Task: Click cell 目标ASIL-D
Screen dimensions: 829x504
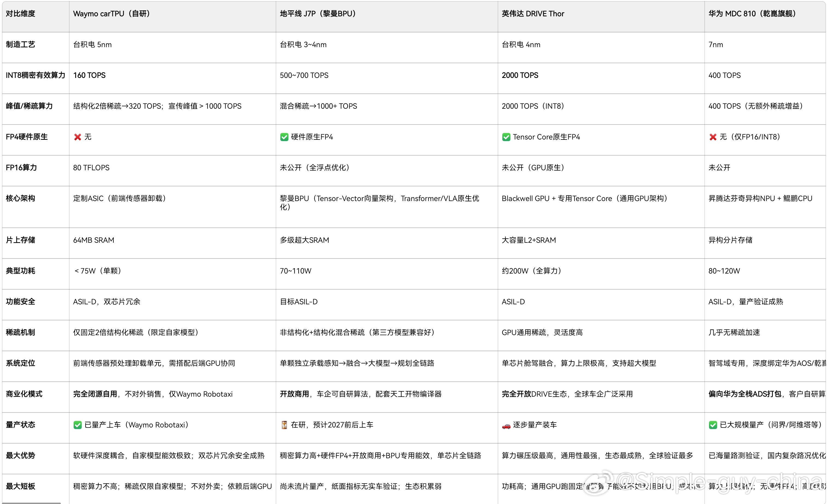Action: click(x=299, y=302)
